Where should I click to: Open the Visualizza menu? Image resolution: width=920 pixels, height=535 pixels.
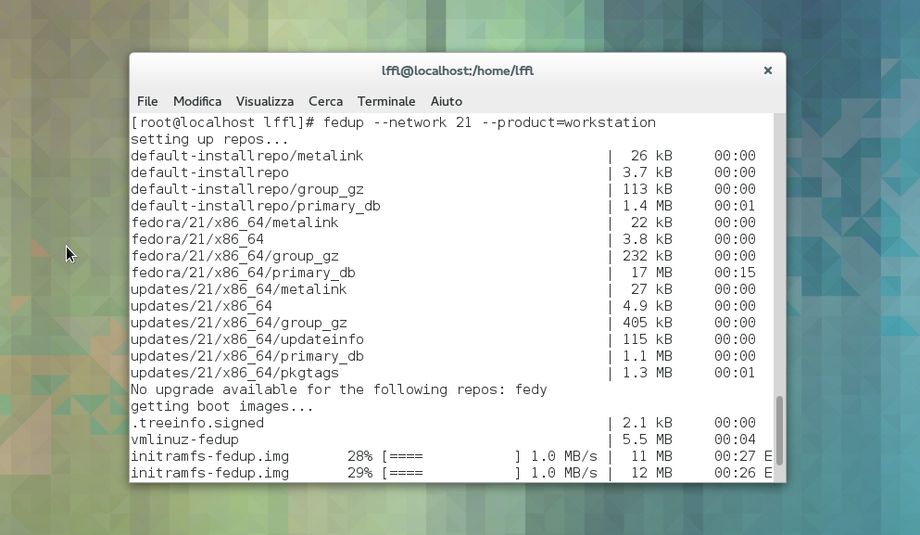pos(264,101)
